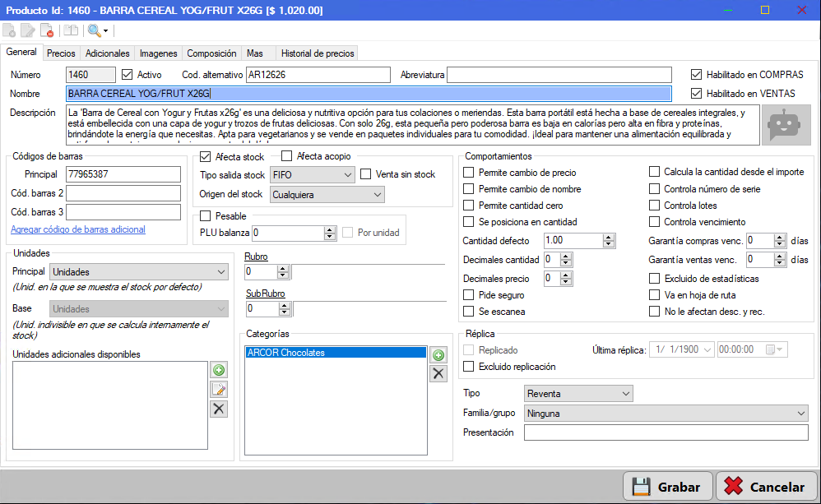Click the Nombre input field
Screen dimensions: 821x504
click(x=369, y=94)
